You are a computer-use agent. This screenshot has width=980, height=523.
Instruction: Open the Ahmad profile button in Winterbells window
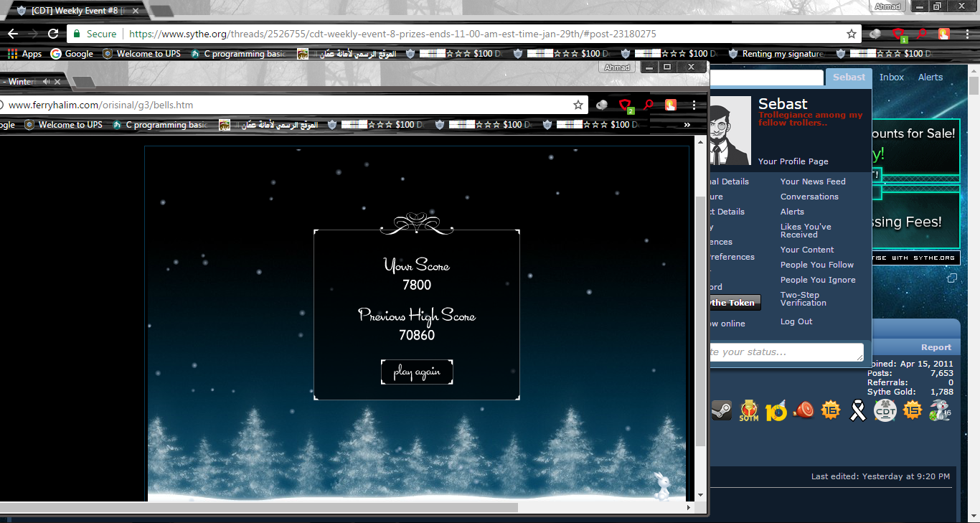(x=617, y=67)
